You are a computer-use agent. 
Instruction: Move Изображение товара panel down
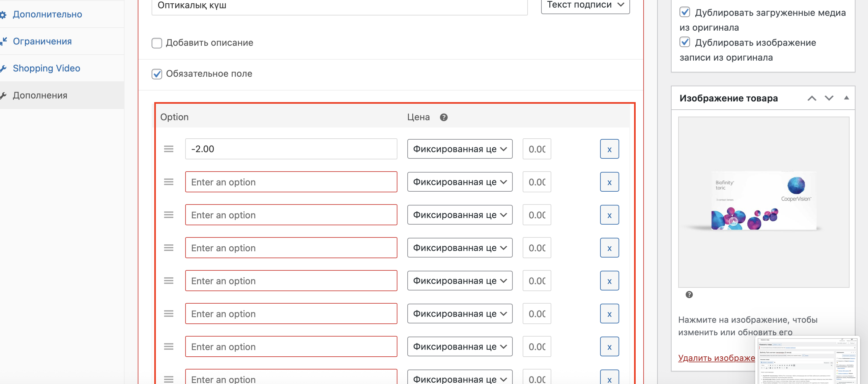pos(828,98)
